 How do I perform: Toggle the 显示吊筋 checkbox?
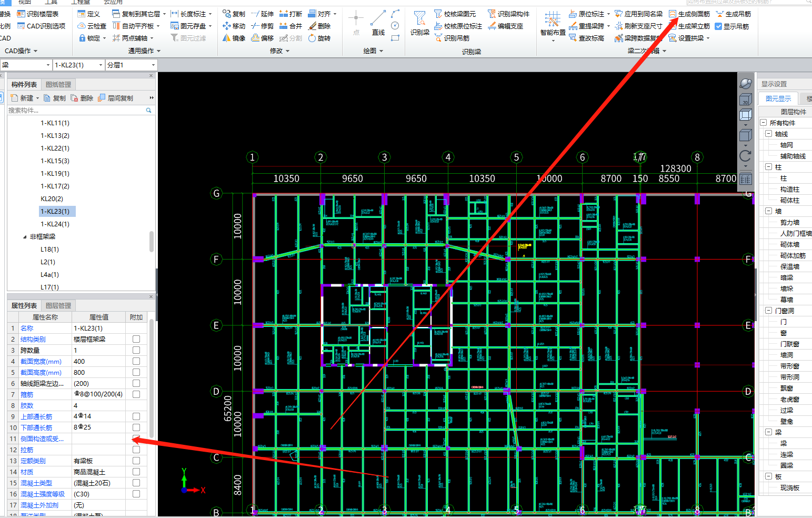coord(718,26)
